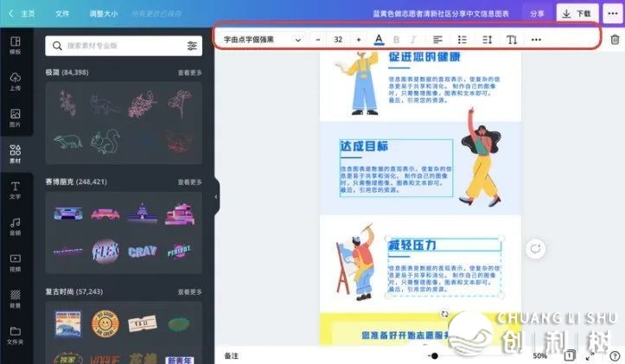Open the text color picker
The image size is (625, 364).
(379, 40)
